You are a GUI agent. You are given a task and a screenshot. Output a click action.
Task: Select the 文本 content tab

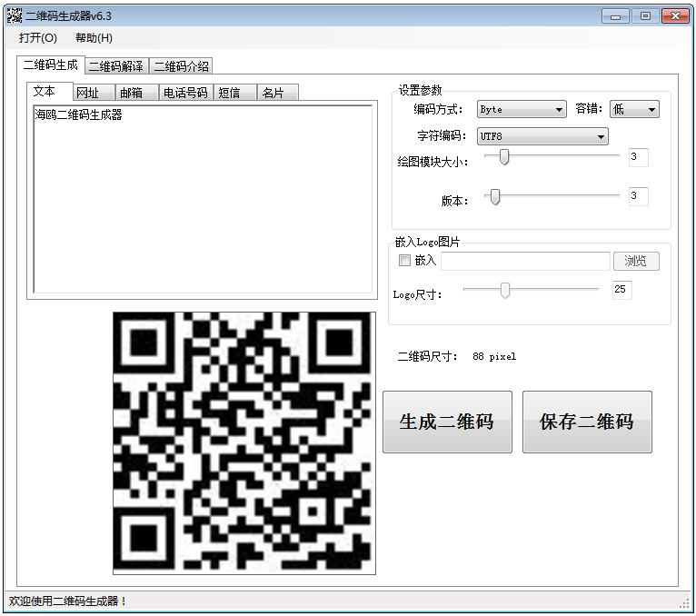tap(50, 92)
